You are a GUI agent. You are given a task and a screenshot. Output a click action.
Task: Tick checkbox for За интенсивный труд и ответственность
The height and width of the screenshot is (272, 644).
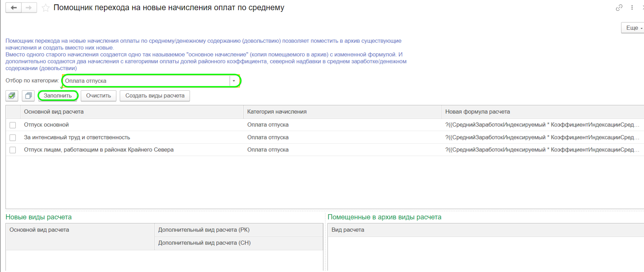tap(13, 138)
